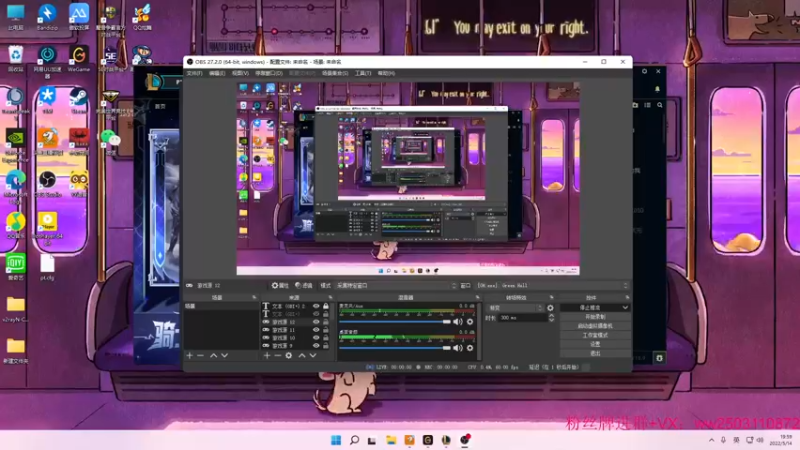The width and height of the screenshot is (800, 450).
Task: Move the scene up with the arrow icon
Action: [213, 356]
